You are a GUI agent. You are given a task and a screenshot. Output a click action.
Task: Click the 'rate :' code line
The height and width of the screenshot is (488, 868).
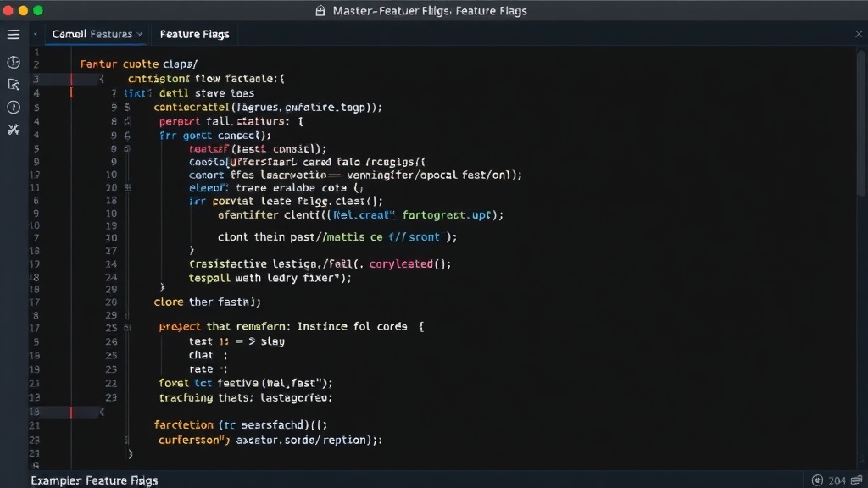click(209, 369)
